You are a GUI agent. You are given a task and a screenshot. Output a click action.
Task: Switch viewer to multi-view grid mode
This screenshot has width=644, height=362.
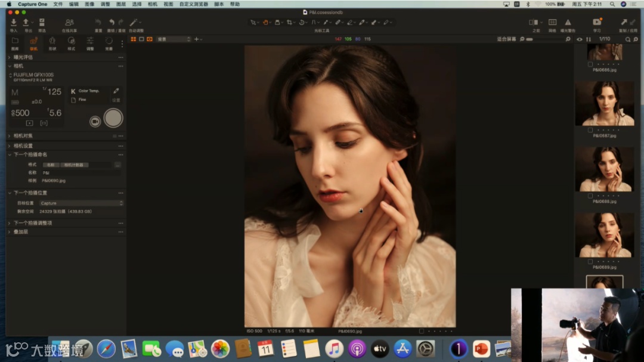[134, 39]
